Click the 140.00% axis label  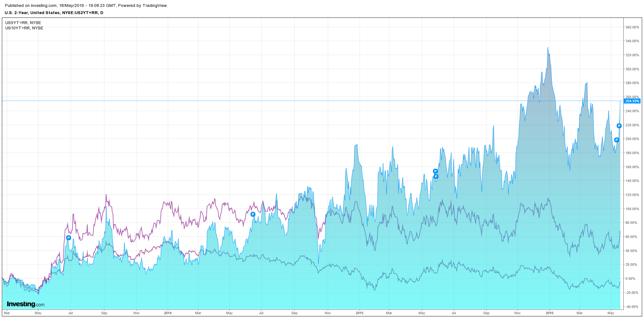tap(632, 181)
